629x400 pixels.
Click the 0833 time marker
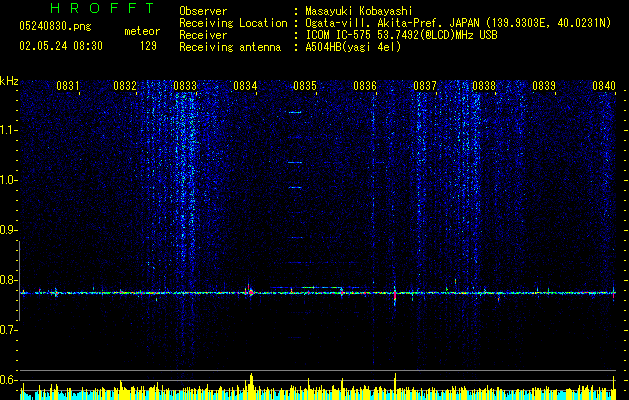click(185, 86)
